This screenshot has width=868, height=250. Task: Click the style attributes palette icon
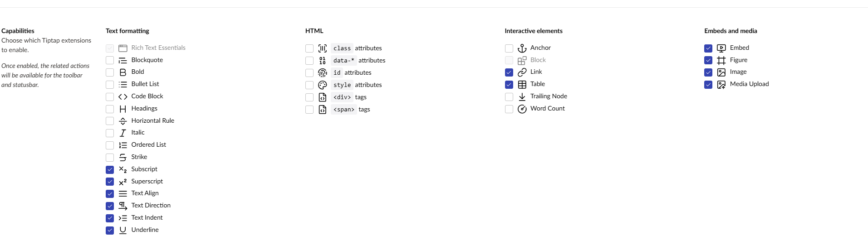(x=322, y=85)
